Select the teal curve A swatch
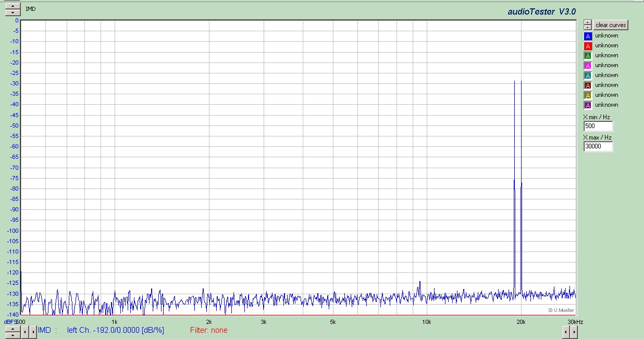This screenshot has height=339, width=644. click(x=588, y=76)
